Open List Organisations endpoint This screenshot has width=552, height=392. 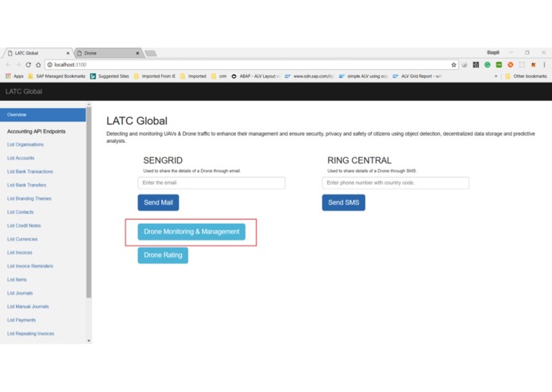(x=25, y=144)
